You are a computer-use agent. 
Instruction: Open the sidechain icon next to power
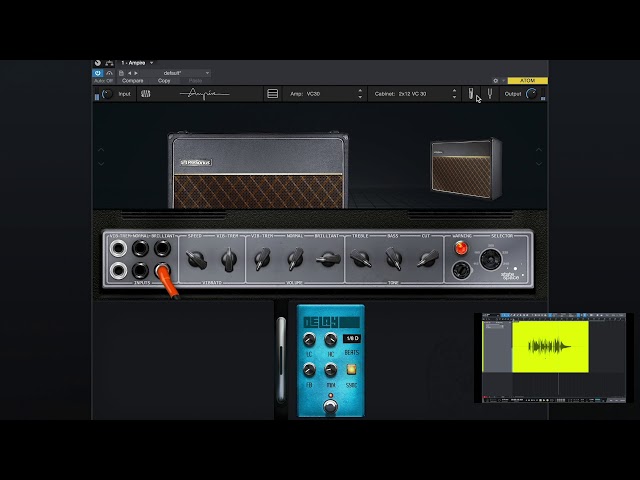(x=109, y=73)
